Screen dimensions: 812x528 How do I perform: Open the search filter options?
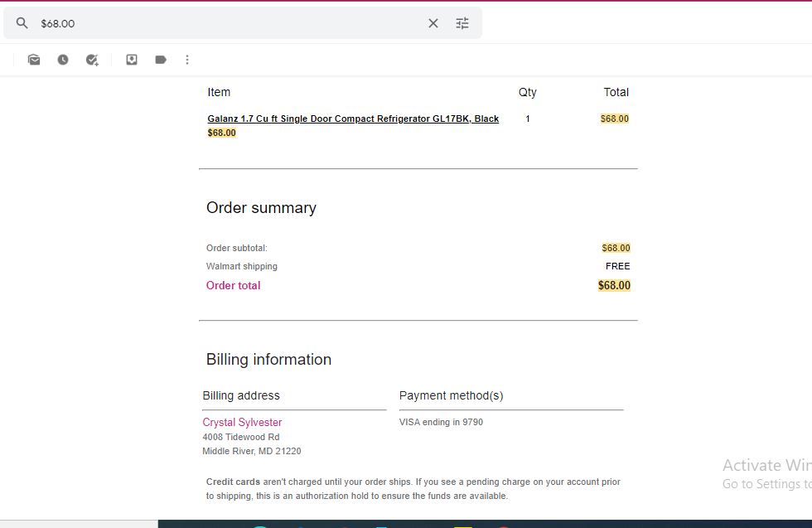point(462,23)
